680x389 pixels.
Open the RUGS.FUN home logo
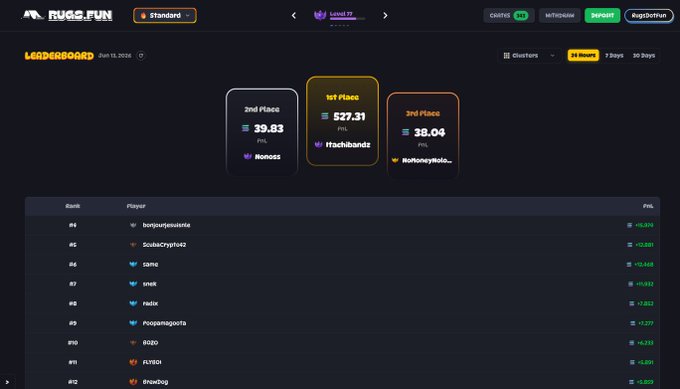68,16
